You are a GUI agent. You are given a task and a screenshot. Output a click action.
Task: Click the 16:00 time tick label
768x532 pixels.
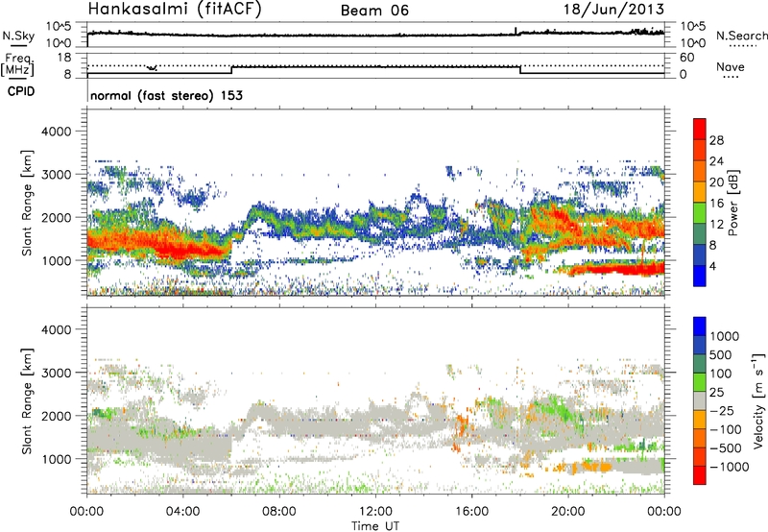click(471, 512)
